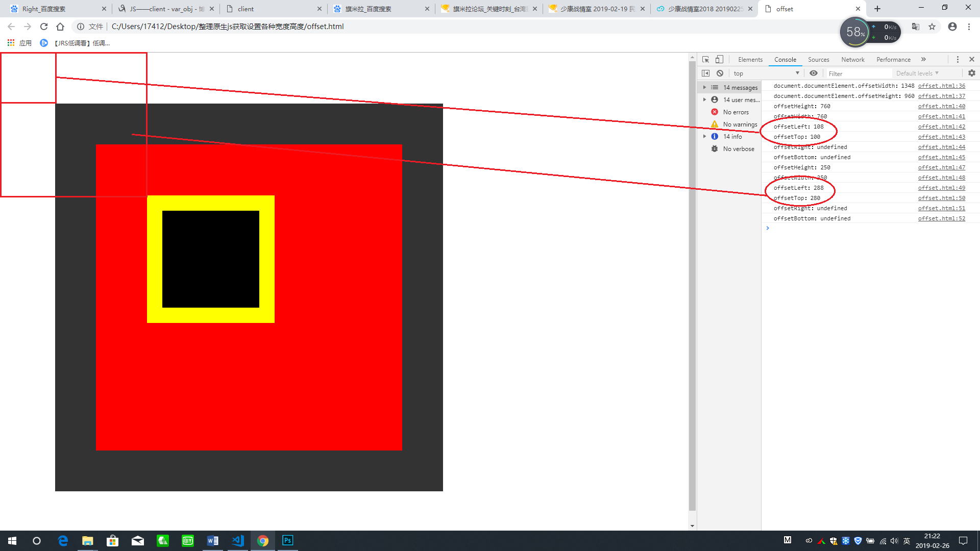Image resolution: width=980 pixels, height=551 pixels.
Task: Click the browser back arrow
Action: [11, 27]
